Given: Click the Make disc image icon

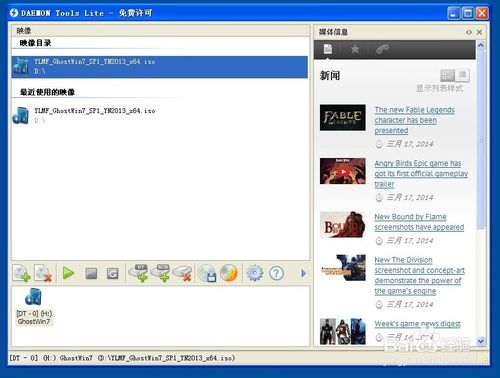Looking at the screenshot, I should tap(207, 273).
